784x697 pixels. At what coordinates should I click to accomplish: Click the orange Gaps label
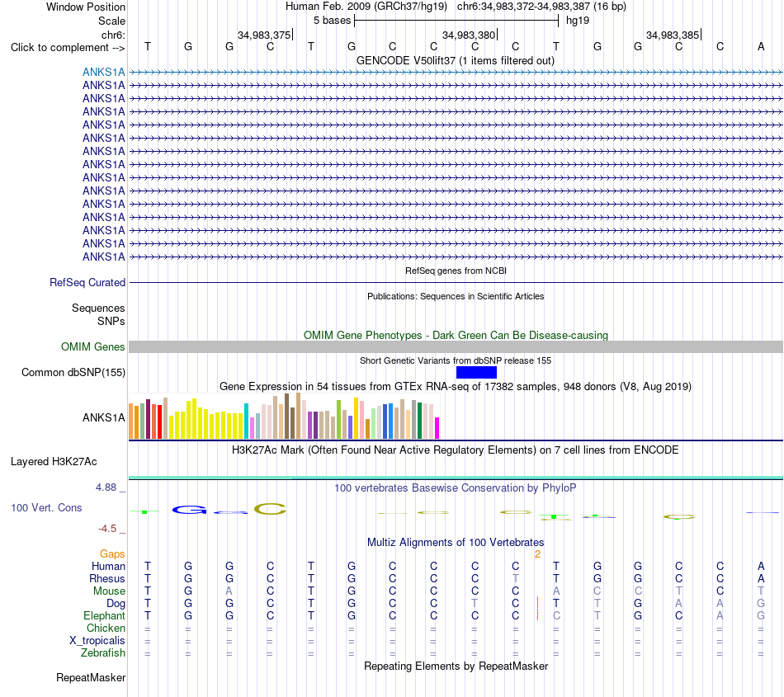click(112, 553)
